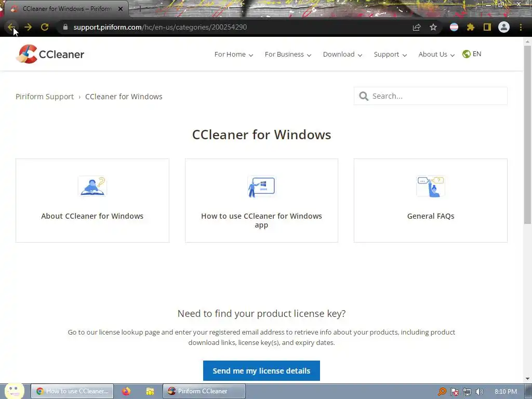
Task: Click the 8:10 PM taskbar clock
Action: [x=506, y=392]
